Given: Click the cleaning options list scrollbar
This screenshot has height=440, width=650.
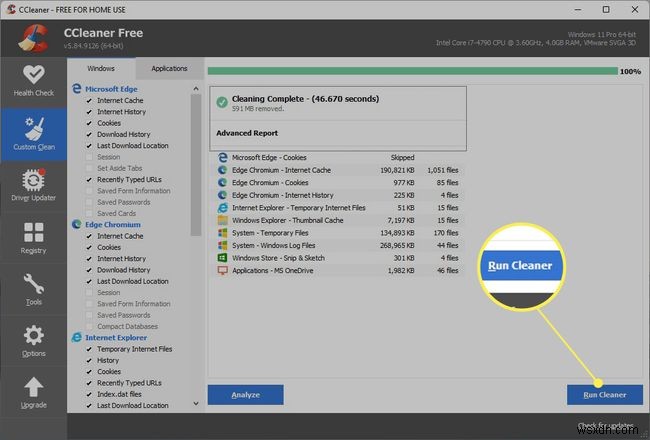Looking at the screenshot, I should point(196,165).
